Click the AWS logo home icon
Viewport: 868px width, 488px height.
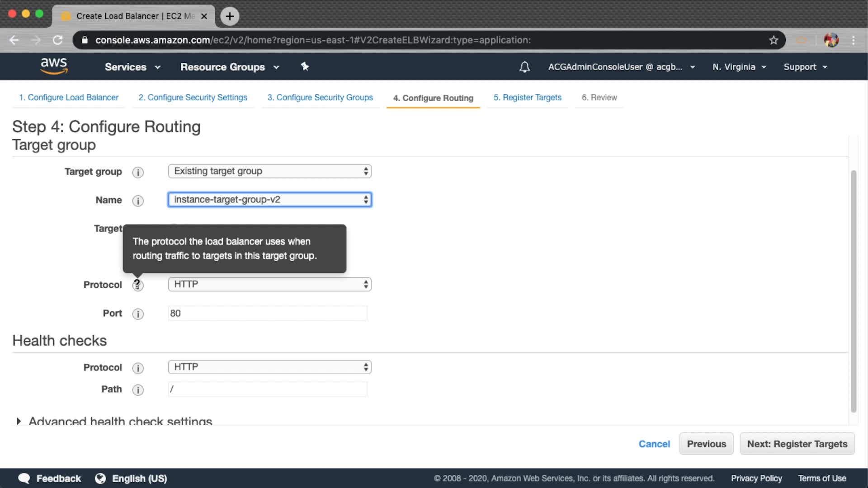click(x=54, y=66)
